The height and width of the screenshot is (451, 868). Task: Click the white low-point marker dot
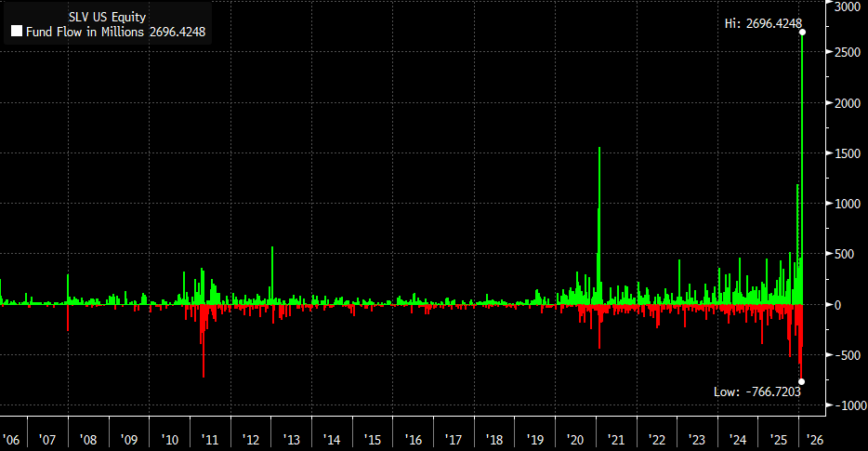(x=801, y=382)
